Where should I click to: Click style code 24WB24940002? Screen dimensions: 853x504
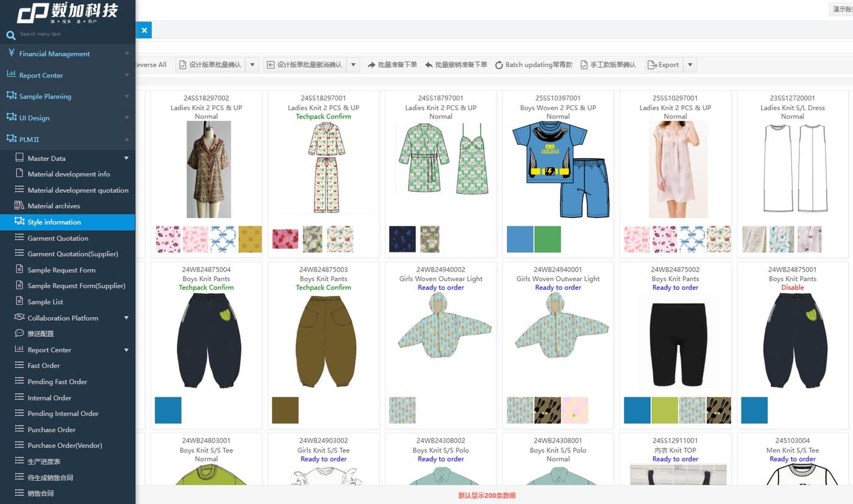(441, 269)
